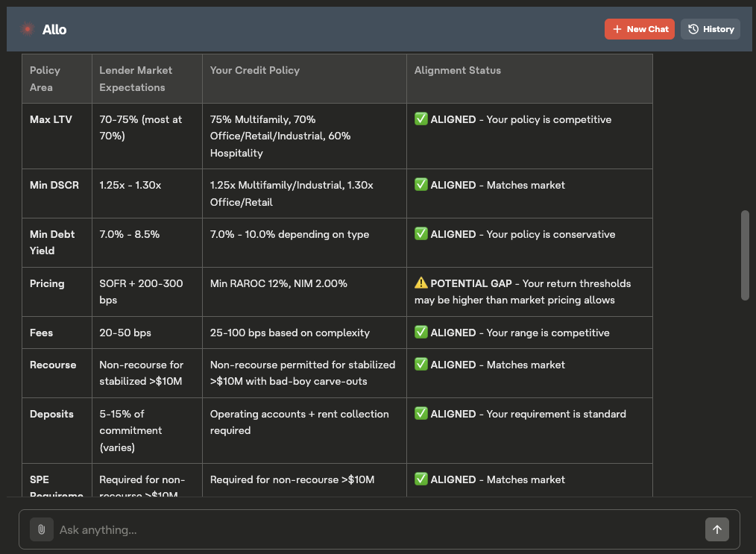Viewport: 756px width, 554px height.
Task: Start a conversation with New Chat button
Action: point(640,29)
